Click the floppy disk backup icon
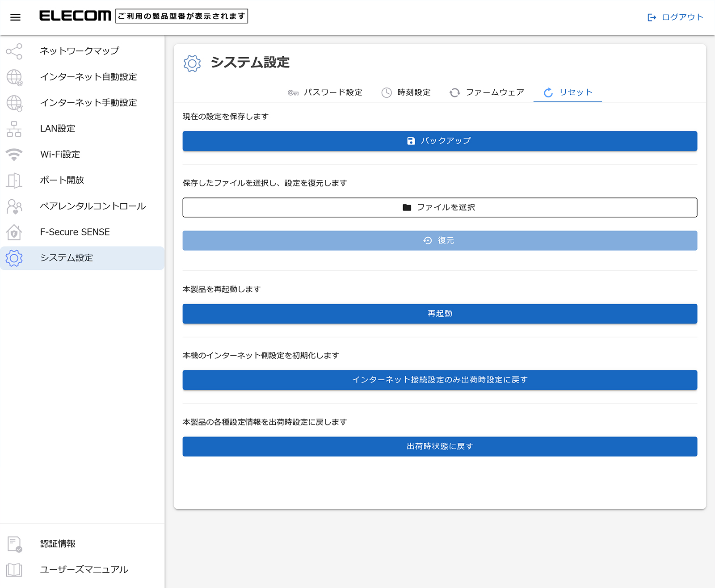The image size is (715, 588). pos(411,141)
